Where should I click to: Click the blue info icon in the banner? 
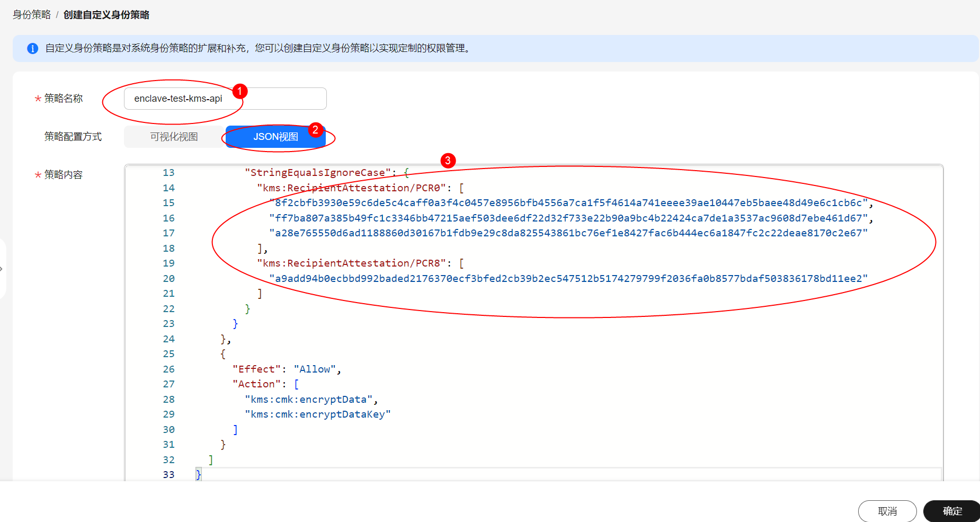(32, 49)
